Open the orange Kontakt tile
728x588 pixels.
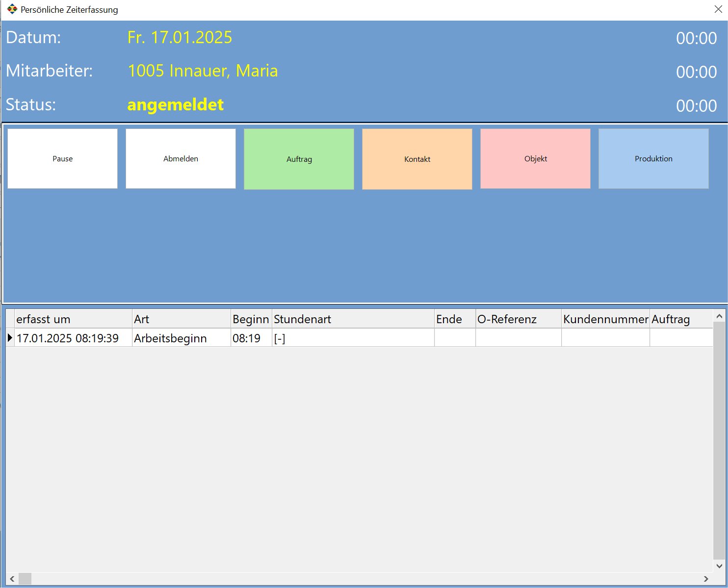point(417,159)
